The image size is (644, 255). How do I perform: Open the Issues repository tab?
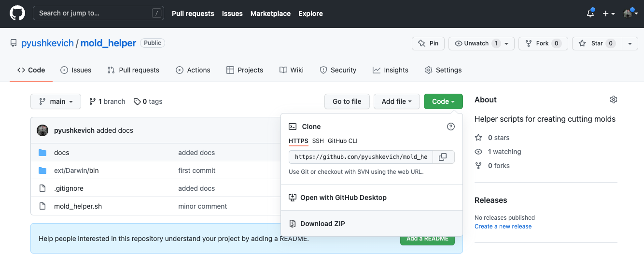click(76, 70)
